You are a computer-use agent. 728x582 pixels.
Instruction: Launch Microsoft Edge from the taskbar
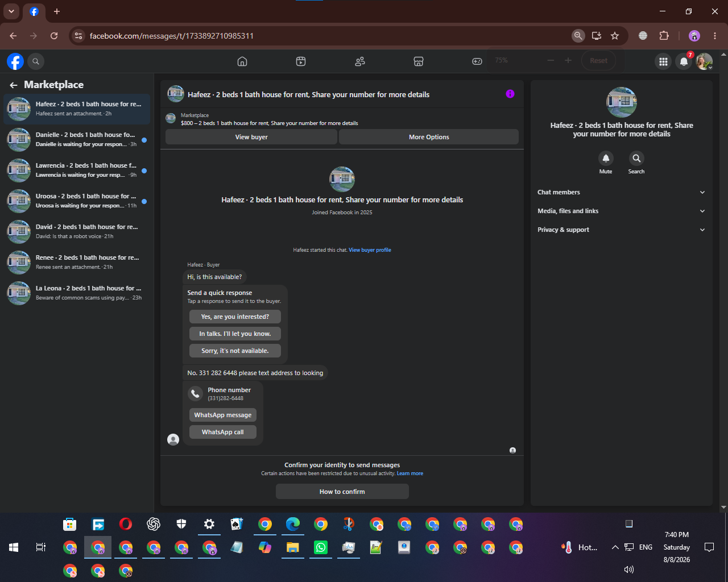293,524
